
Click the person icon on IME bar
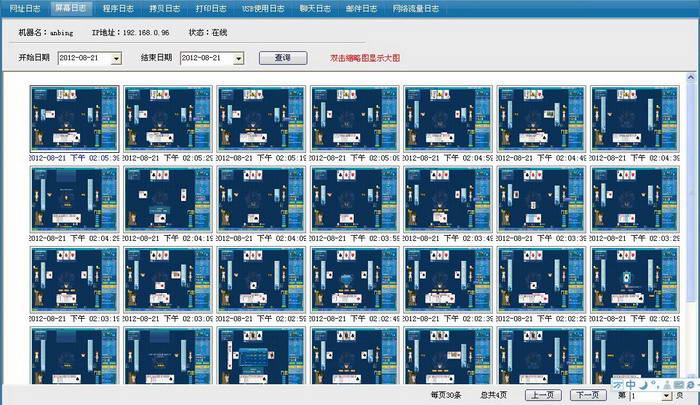(667, 384)
